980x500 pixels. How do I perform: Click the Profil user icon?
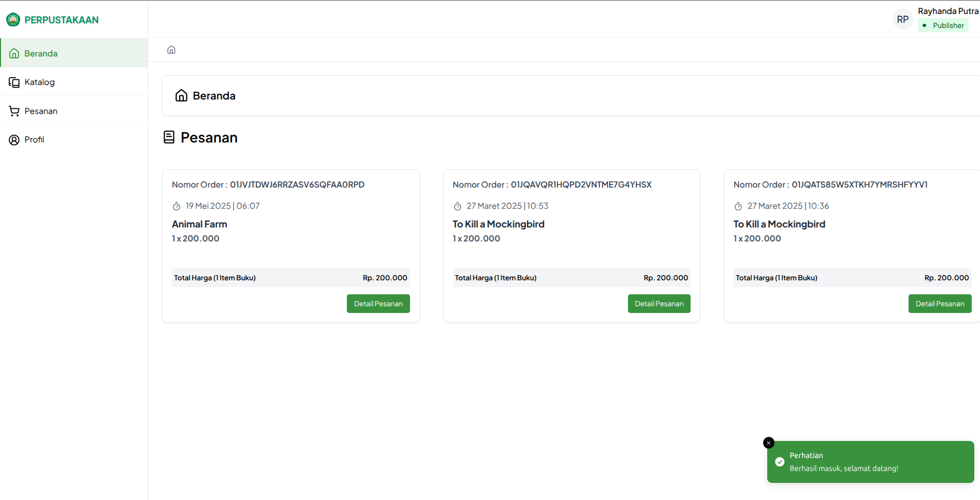14,140
